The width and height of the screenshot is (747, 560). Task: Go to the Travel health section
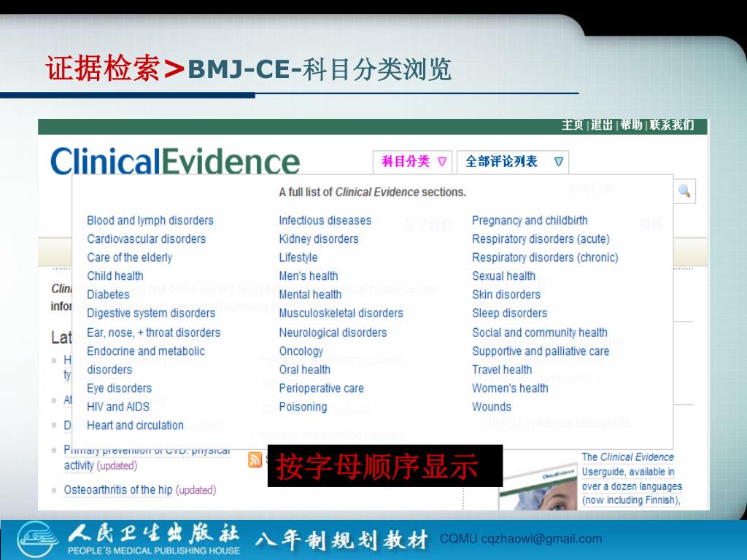pyautogui.click(x=502, y=370)
